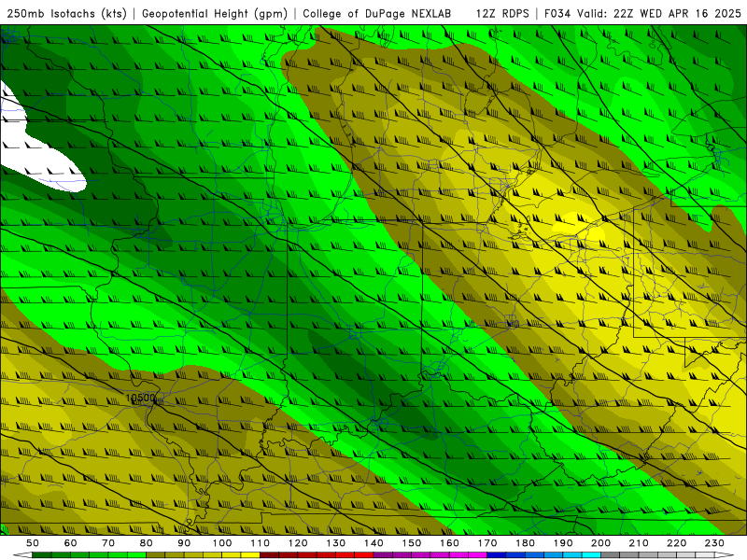Screen dimensions: 747x560
Task: Click the bright yellow swatch just left of 110
Action: click(250, 555)
